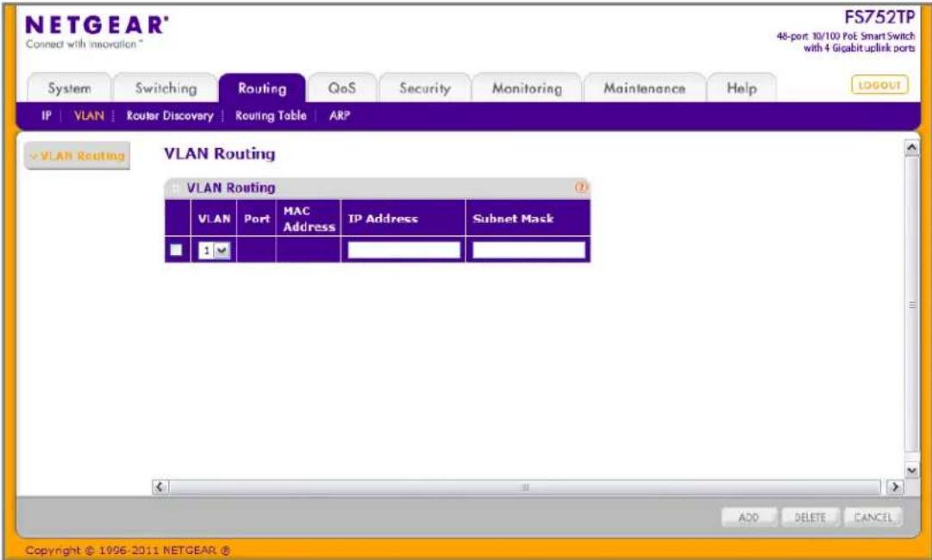
Task: Open the Maintenance tab
Action: [644, 88]
